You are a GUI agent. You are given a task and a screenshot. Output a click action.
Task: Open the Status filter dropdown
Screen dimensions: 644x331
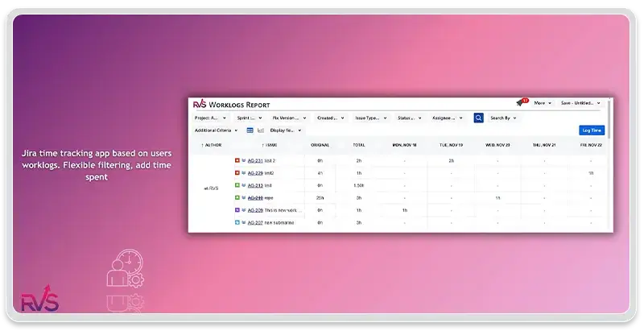[x=411, y=118]
